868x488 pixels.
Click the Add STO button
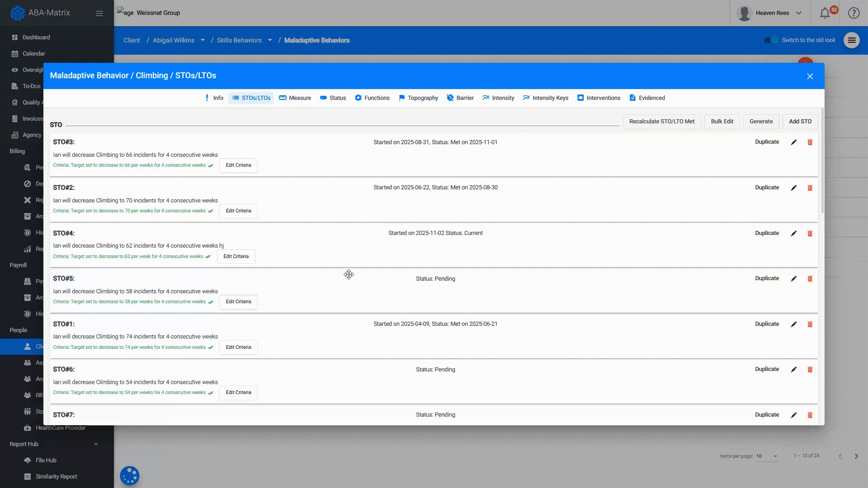(x=800, y=122)
